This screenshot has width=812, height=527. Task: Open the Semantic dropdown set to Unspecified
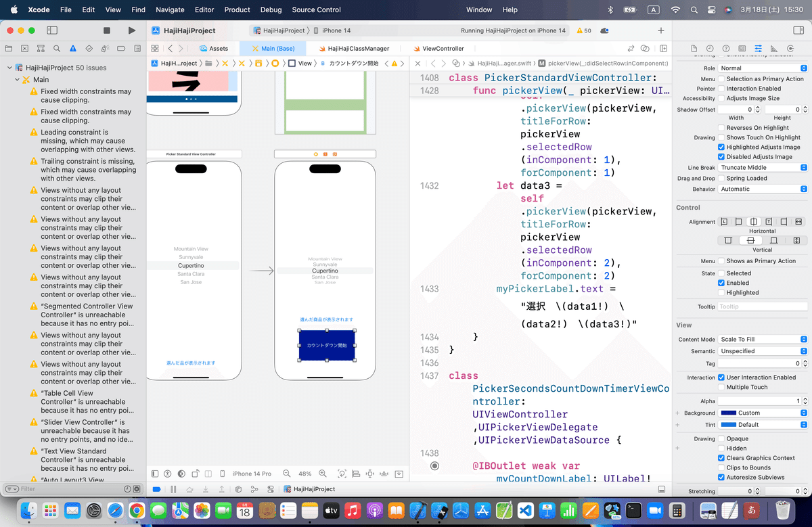763,351
